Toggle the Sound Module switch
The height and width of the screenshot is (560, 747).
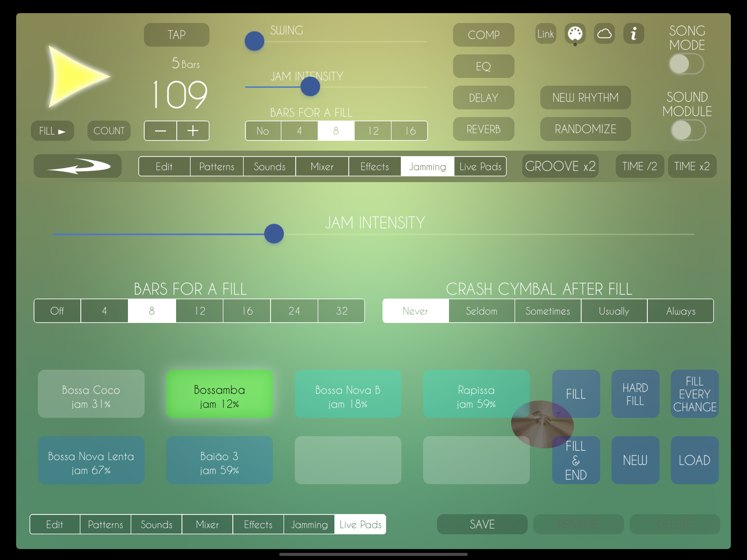click(x=688, y=130)
